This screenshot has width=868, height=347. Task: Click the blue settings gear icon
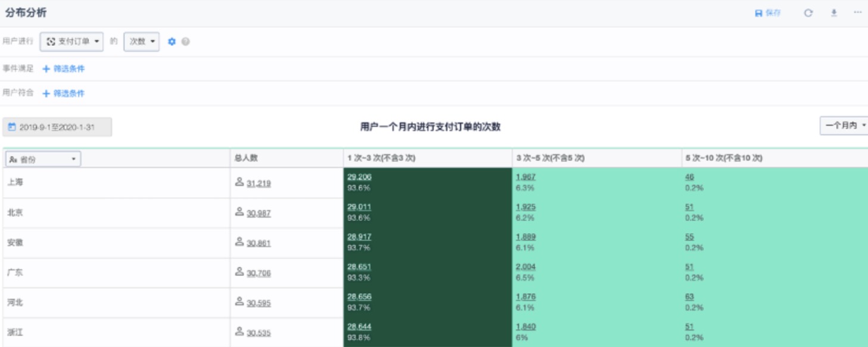pyautogui.click(x=172, y=42)
